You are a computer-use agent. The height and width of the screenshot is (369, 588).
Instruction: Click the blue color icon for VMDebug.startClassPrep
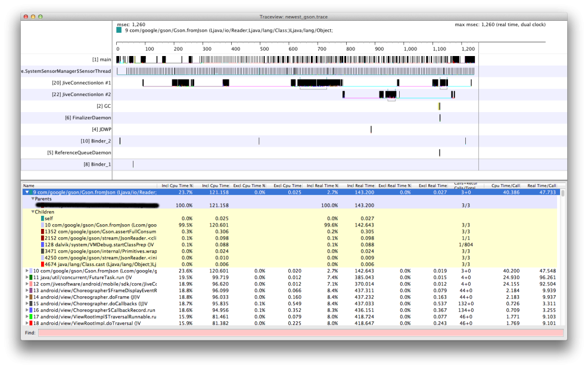point(42,244)
